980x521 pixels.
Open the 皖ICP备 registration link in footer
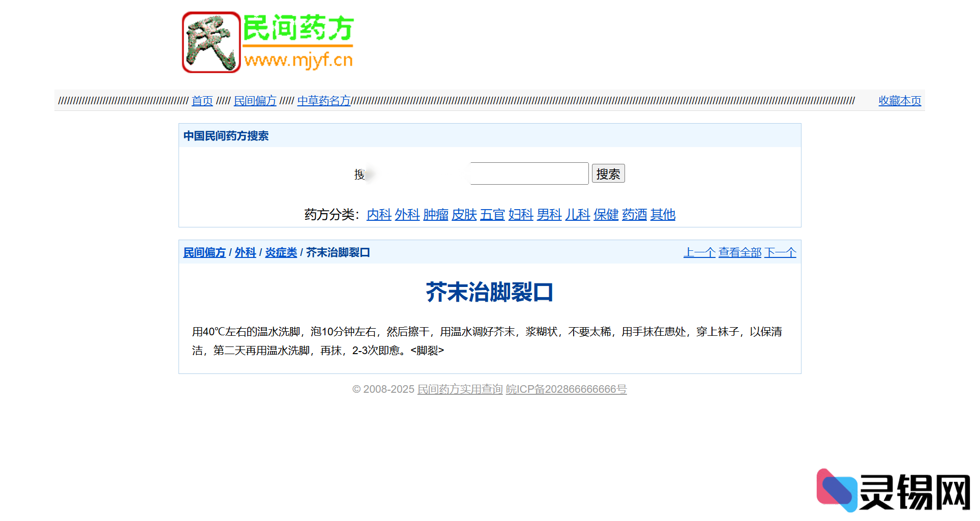(566, 390)
